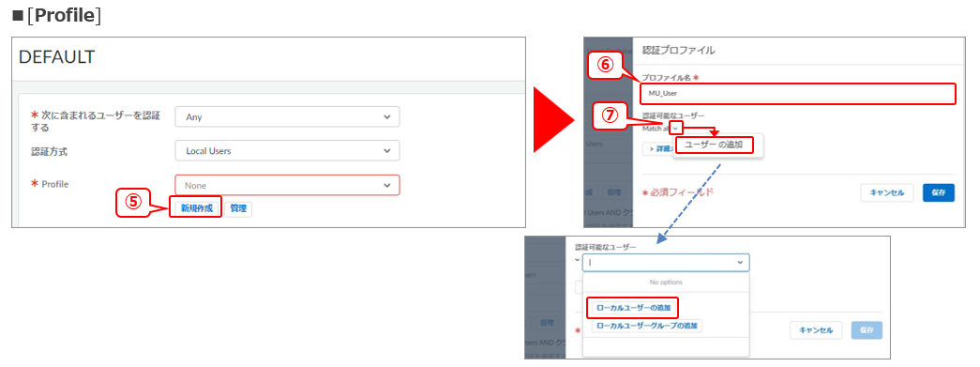Select ローカルユーザーグループの追加 option
The height and width of the screenshot is (367, 980).
tap(647, 326)
